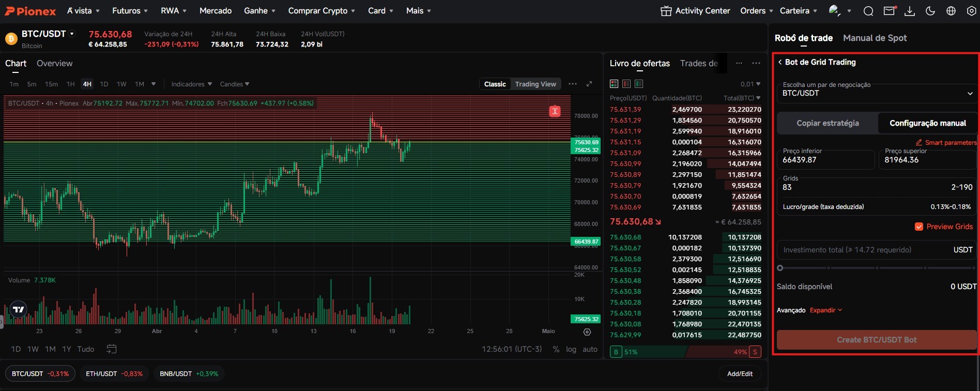Screen dimensions: 980x391
Task: Click the red grid marker icon on chart
Action: click(x=555, y=111)
